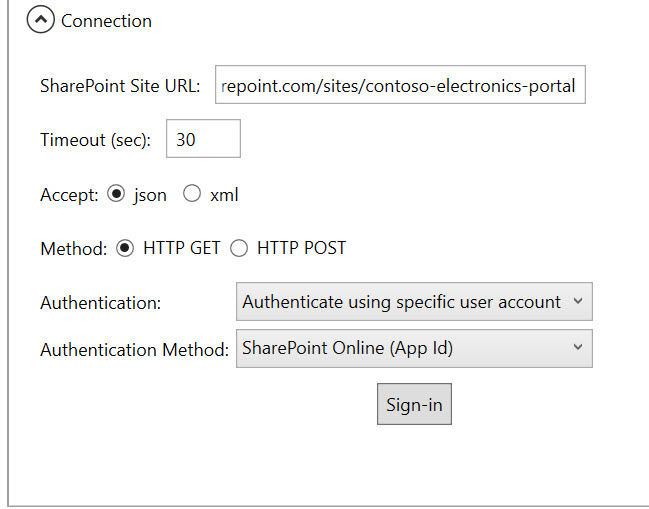This screenshot has width=649, height=509.
Task: Click the Timeout (sec) label
Action: coord(96,140)
